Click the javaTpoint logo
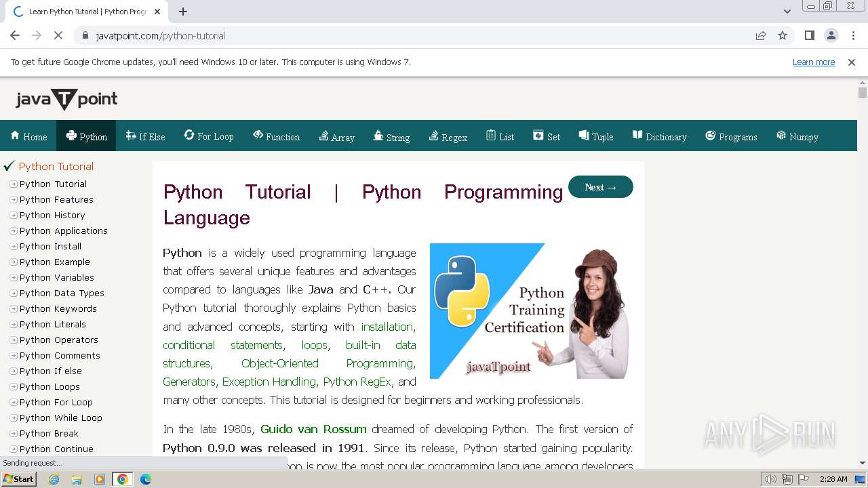The image size is (868, 488). [66, 100]
